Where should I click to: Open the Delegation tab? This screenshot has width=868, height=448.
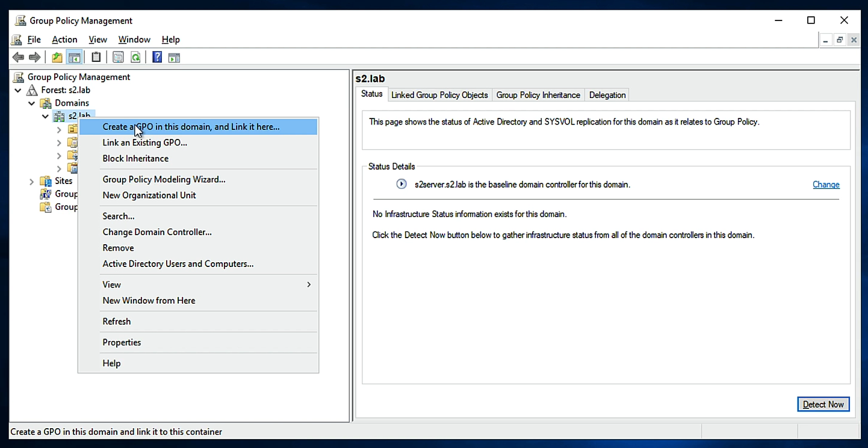(x=607, y=95)
